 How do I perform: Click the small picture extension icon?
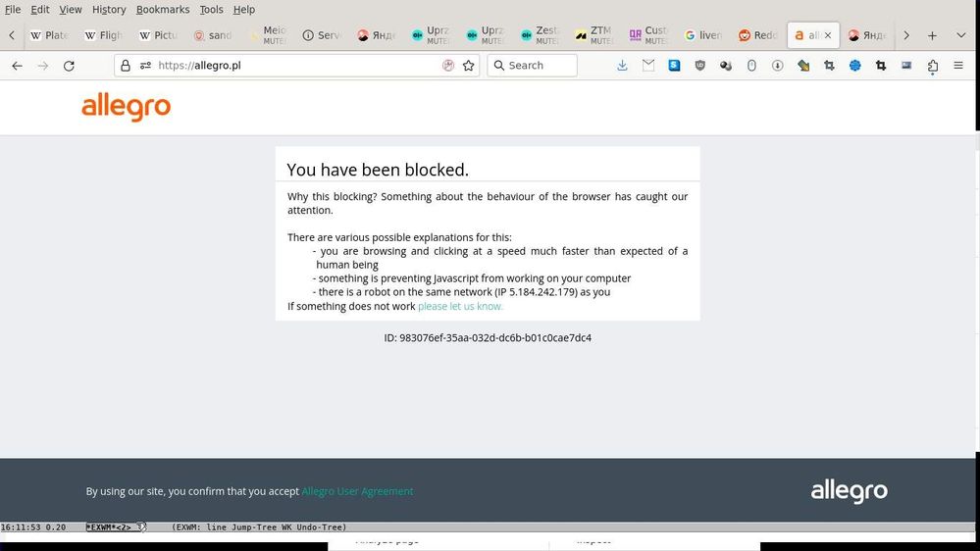(906, 65)
